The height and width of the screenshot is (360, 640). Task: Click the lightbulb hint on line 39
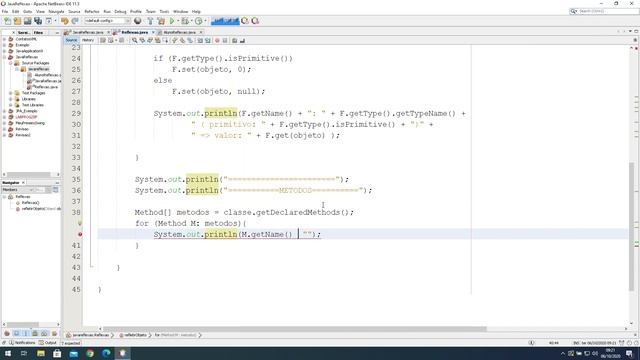(x=80, y=223)
